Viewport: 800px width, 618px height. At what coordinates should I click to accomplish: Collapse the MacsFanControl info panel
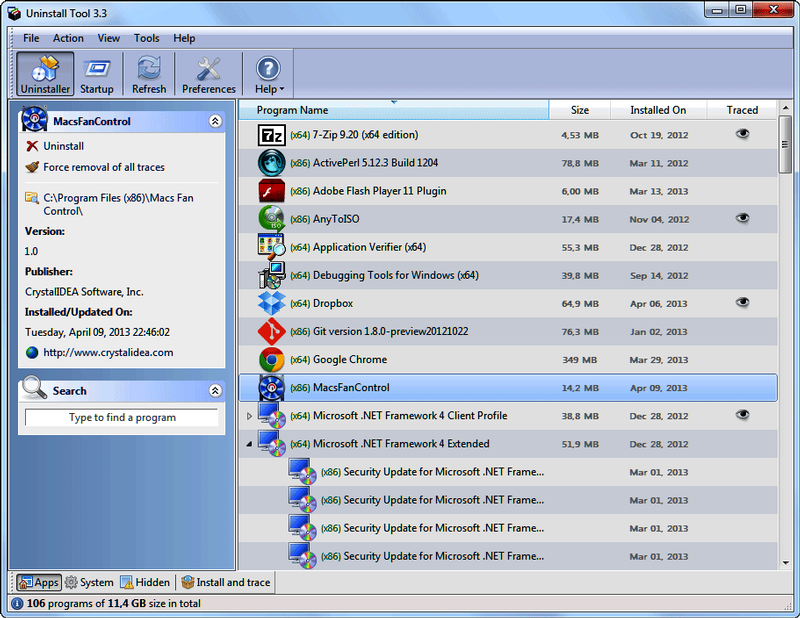215,120
